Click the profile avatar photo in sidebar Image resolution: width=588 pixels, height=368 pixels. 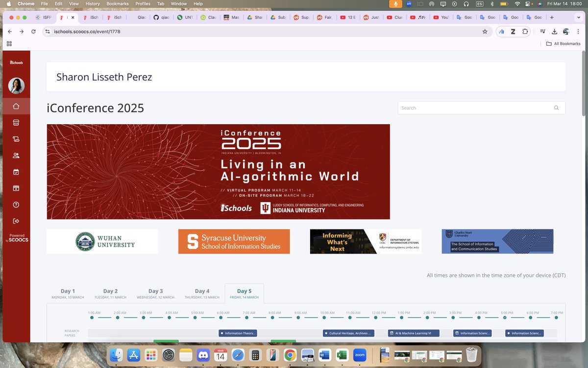coord(16,86)
